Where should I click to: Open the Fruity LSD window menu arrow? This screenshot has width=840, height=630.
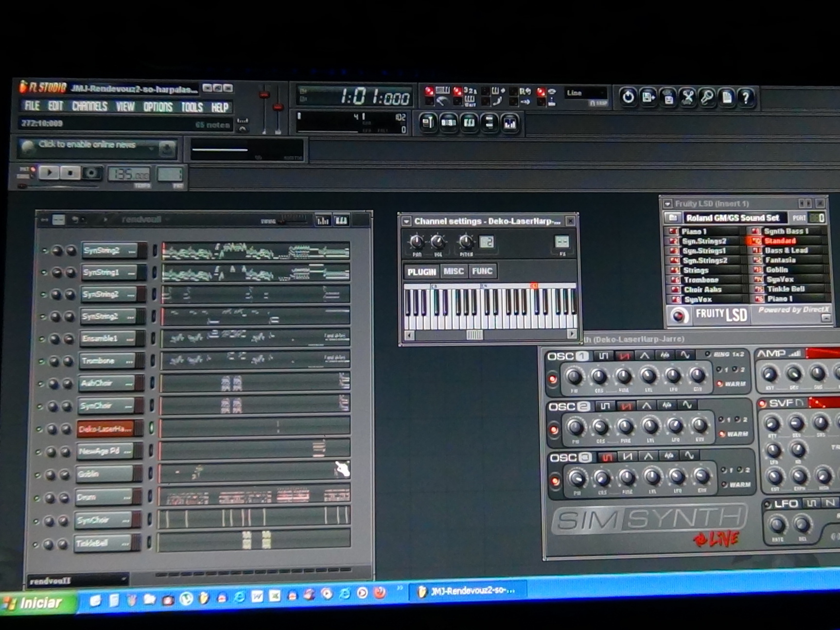667,204
